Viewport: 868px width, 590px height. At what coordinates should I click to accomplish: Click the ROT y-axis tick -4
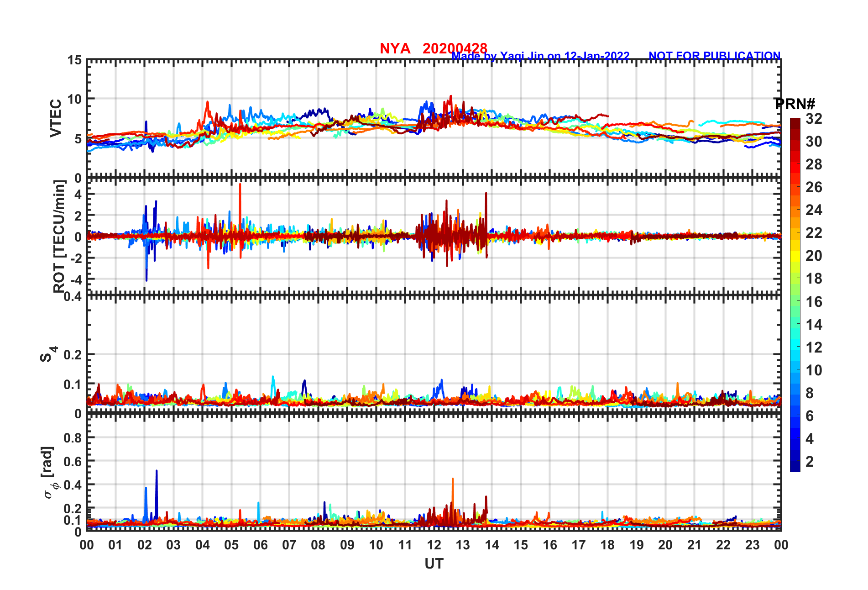click(76, 279)
